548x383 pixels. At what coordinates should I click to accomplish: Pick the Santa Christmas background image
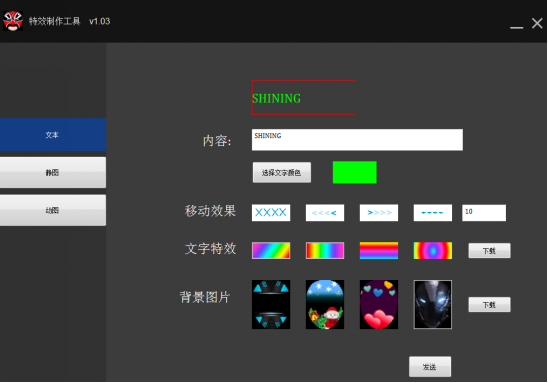coord(325,304)
